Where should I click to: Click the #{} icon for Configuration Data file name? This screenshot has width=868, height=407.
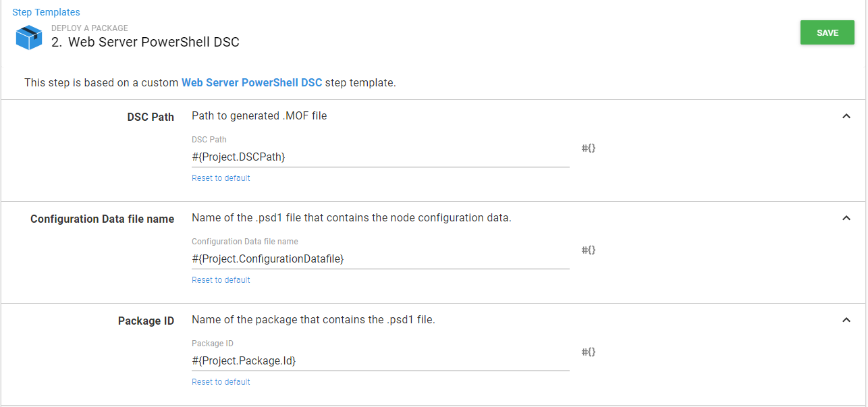coord(588,250)
